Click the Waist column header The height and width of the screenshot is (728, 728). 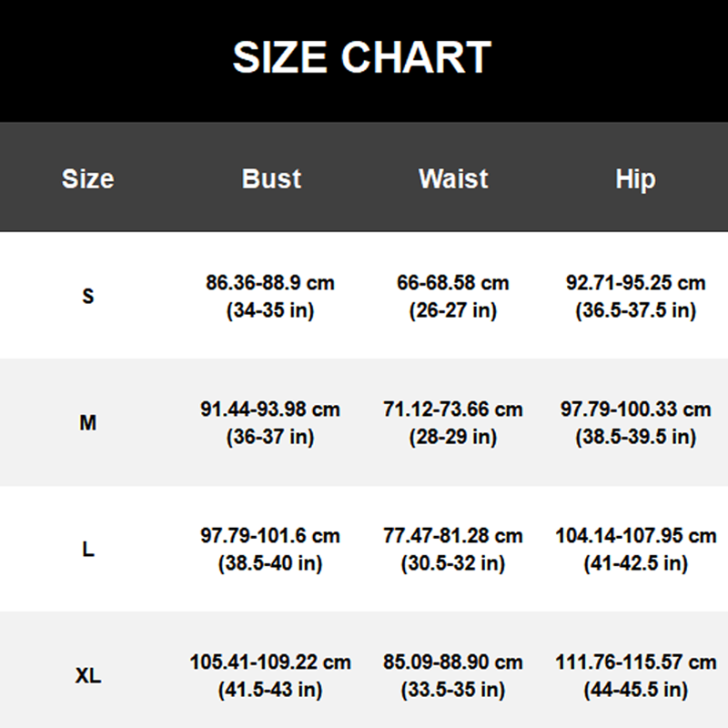click(x=453, y=178)
